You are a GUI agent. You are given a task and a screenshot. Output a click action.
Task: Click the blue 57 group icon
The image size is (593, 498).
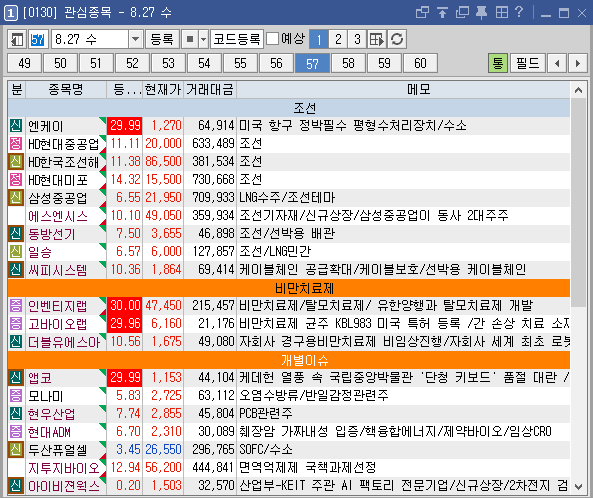click(38, 39)
